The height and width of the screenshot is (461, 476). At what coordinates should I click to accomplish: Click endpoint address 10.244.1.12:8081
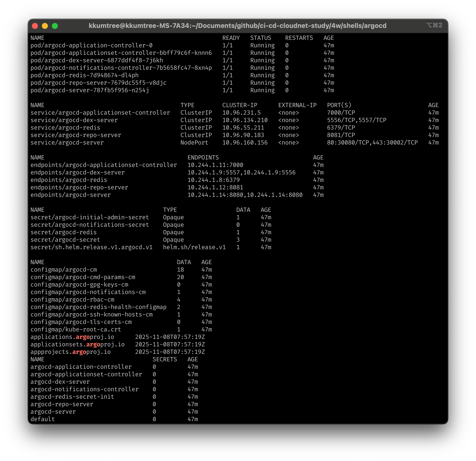[x=215, y=188]
